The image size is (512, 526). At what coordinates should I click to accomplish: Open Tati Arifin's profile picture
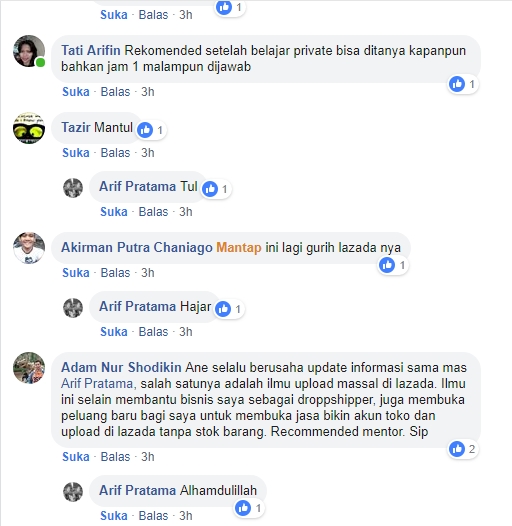[x=29, y=51]
